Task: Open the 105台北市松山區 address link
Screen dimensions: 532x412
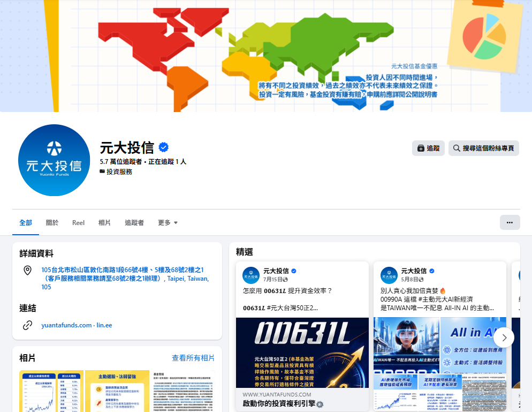Action: coord(125,278)
